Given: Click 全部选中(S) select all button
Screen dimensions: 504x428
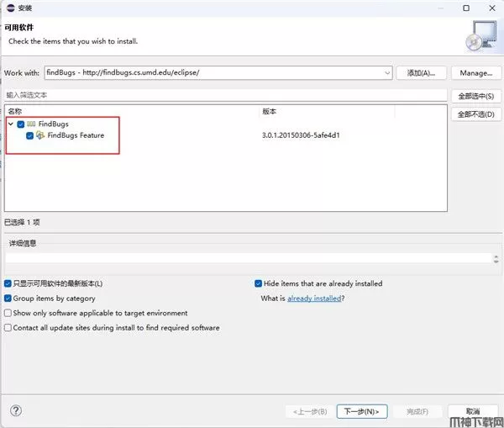Looking at the screenshot, I should click(x=476, y=96).
